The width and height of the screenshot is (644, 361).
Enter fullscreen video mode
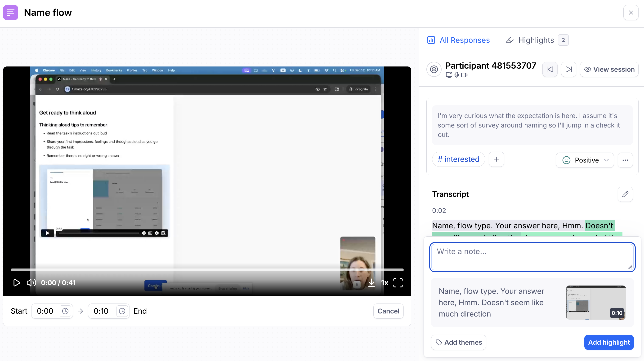pyautogui.click(x=398, y=282)
